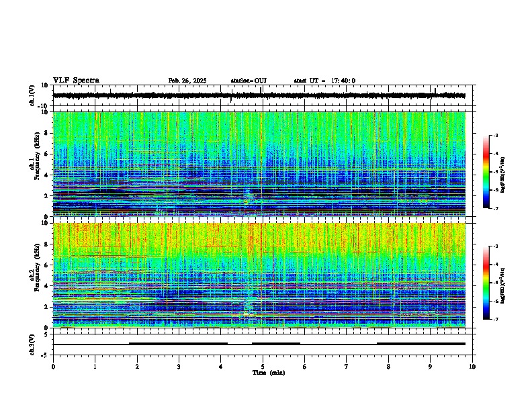Click the ch.1 "Frequency (kHz)" axis label
Viewport: 532px width, 411px height.
pos(36,156)
